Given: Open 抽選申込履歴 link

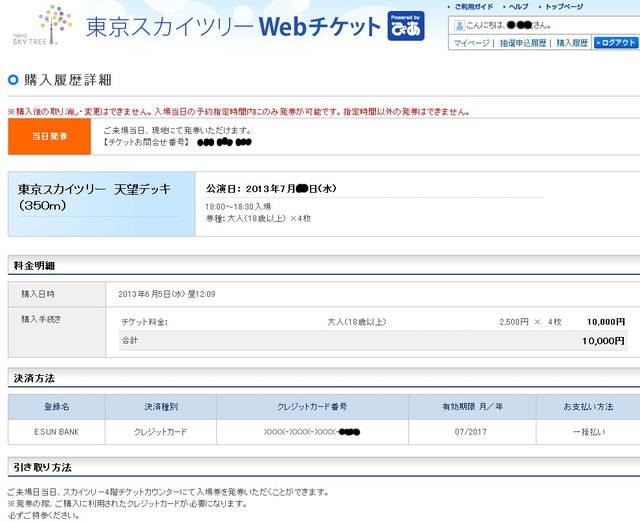Looking at the screenshot, I should tap(523, 43).
